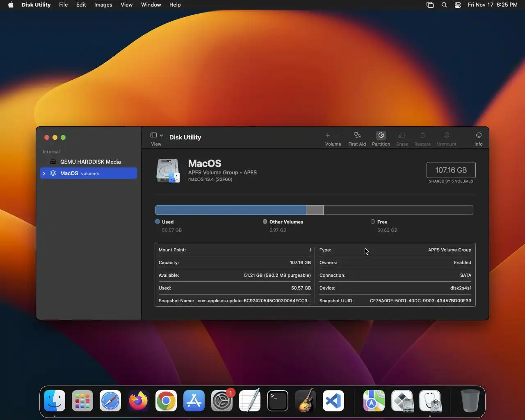Open Maps from the Dock
Viewport: 525px width, 420px height.
(374, 401)
